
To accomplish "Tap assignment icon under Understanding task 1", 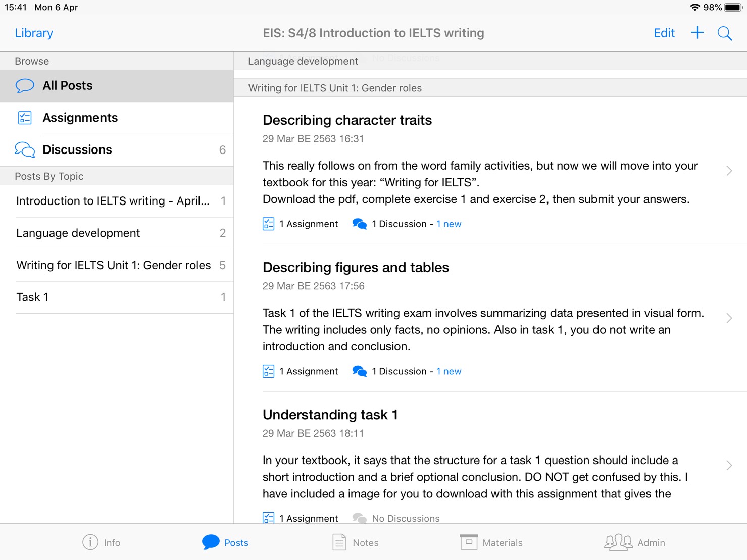I will 269,518.
